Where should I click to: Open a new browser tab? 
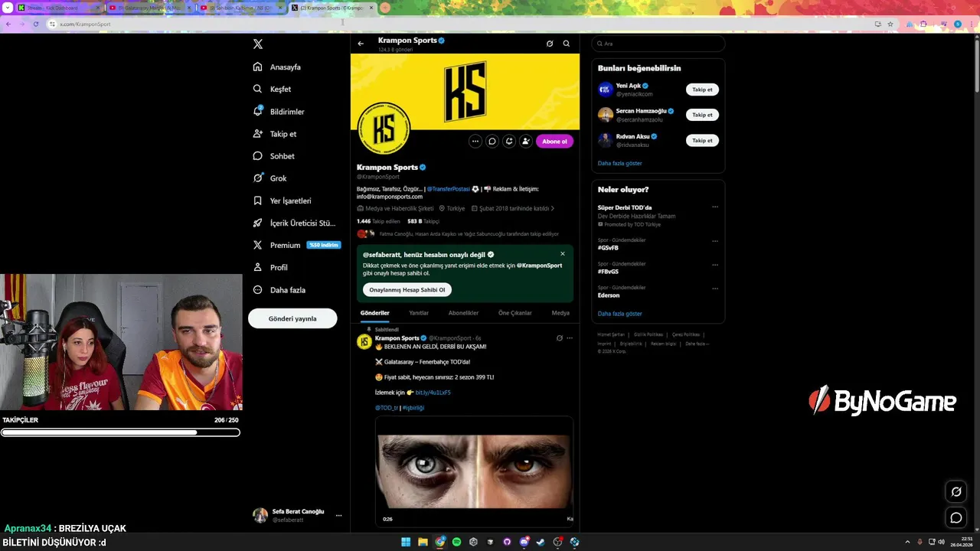(385, 8)
